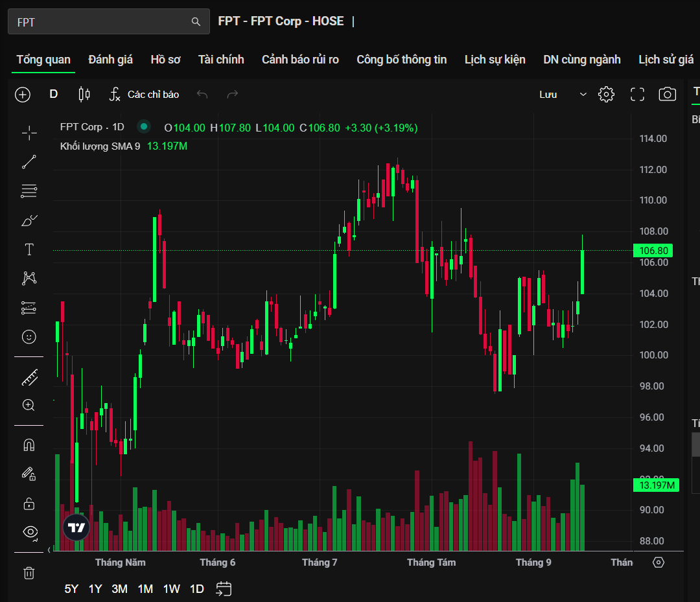View the Lịch sự kiện tab
The height and width of the screenshot is (602, 700).
pyautogui.click(x=495, y=60)
